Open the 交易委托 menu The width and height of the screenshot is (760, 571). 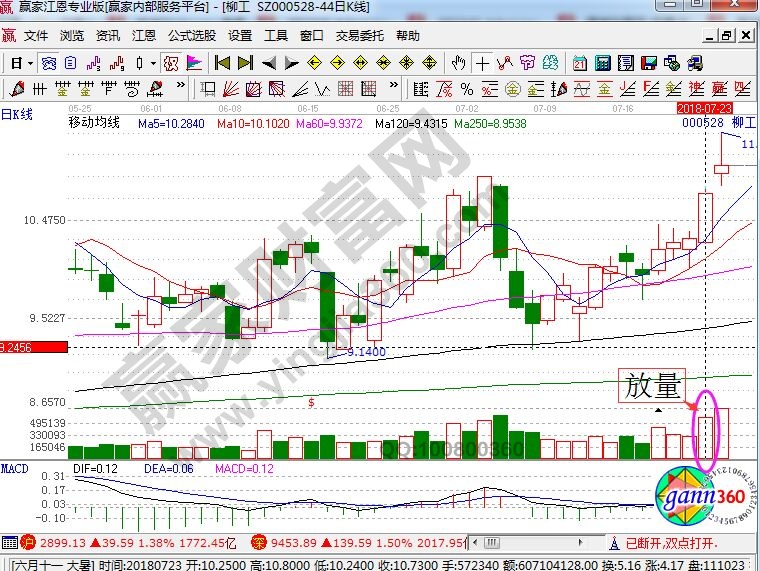click(359, 35)
